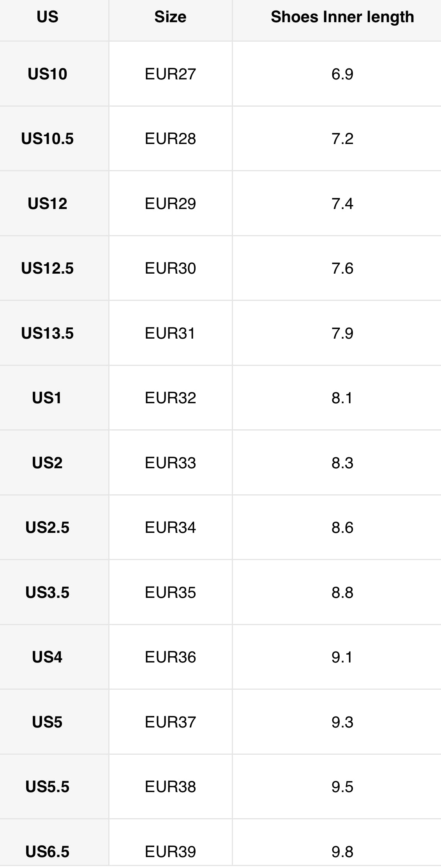The height and width of the screenshot is (868, 441).
Task: Select the US1 row label
Action: (x=47, y=398)
